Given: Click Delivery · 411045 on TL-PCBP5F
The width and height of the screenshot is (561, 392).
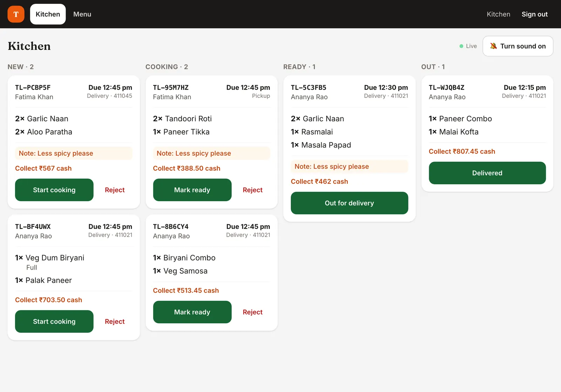Looking at the screenshot, I should (x=109, y=96).
